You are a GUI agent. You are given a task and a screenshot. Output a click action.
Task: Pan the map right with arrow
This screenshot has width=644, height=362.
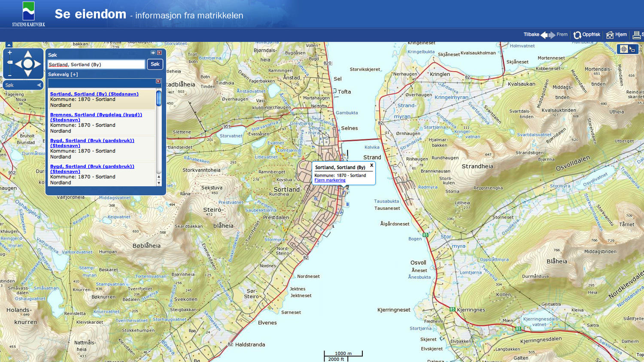(38, 64)
